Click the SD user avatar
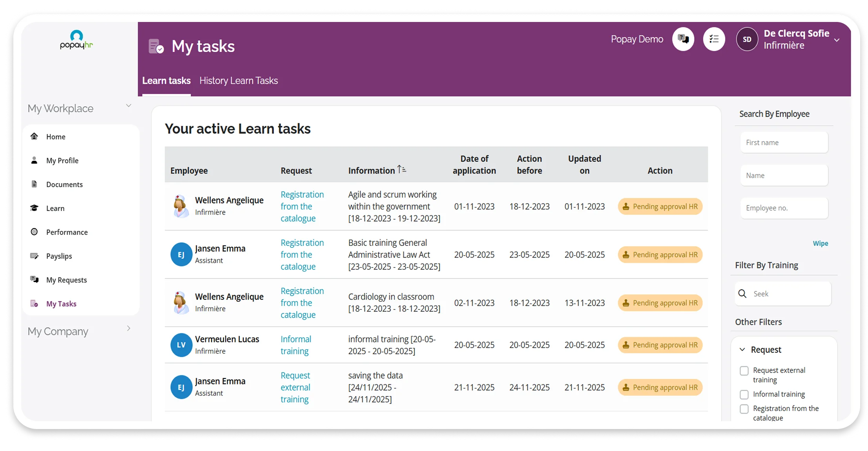Image resolution: width=868 pixels, height=451 pixels. [x=747, y=39]
